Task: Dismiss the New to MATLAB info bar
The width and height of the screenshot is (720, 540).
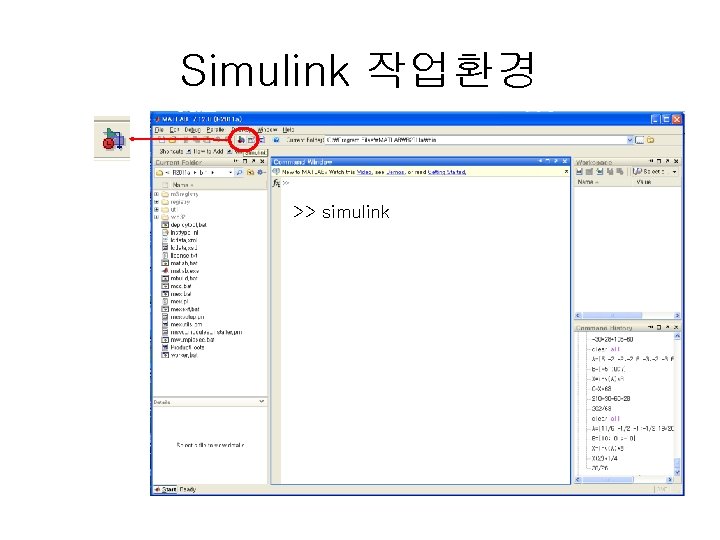Action: pyautogui.click(x=566, y=172)
